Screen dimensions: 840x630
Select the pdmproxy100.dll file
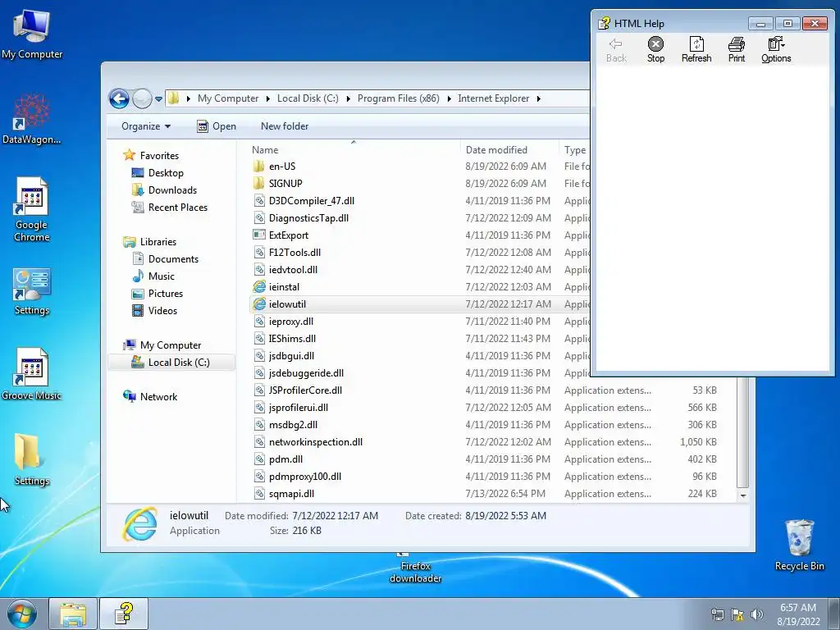305,477
